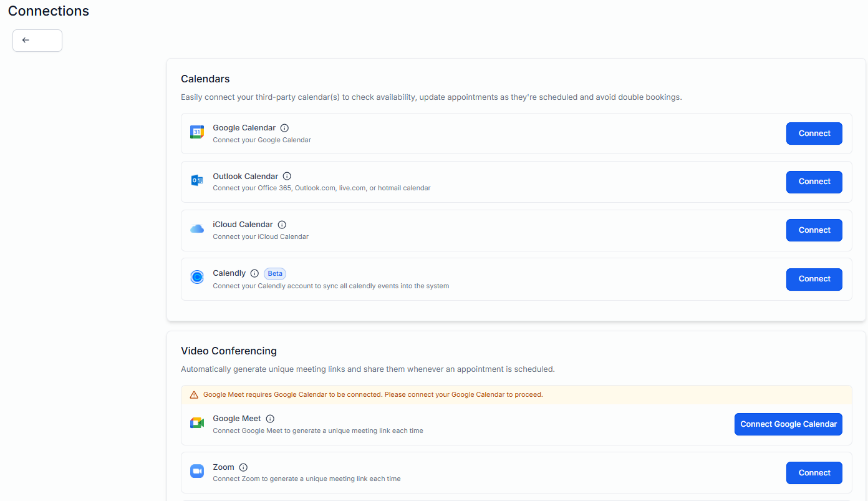The width and height of the screenshot is (868, 501).
Task: Click the Calendly logo icon
Action: tap(197, 278)
